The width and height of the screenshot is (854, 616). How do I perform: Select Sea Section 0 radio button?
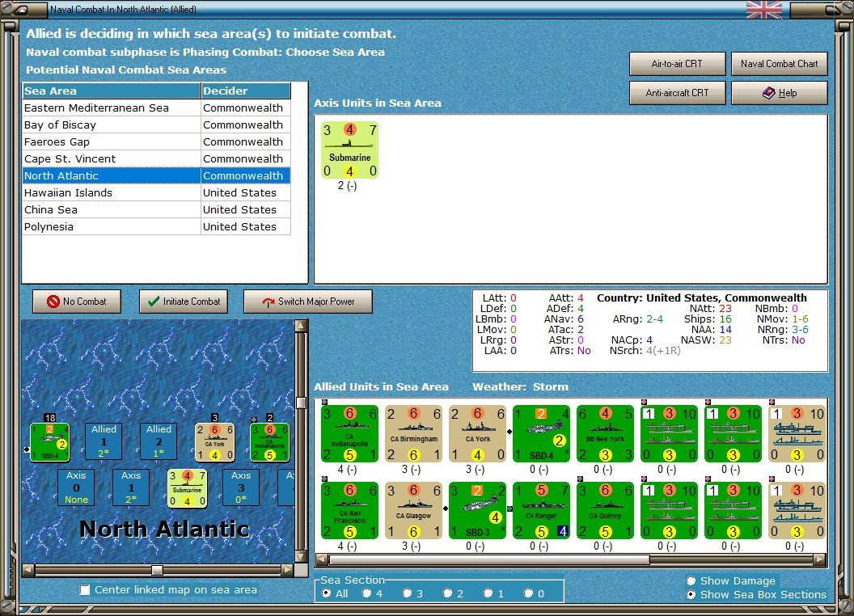(x=528, y=593)
